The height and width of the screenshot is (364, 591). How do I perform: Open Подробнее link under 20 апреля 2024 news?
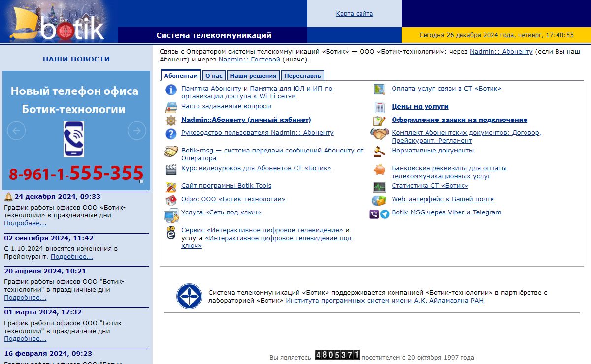point(25,298)
